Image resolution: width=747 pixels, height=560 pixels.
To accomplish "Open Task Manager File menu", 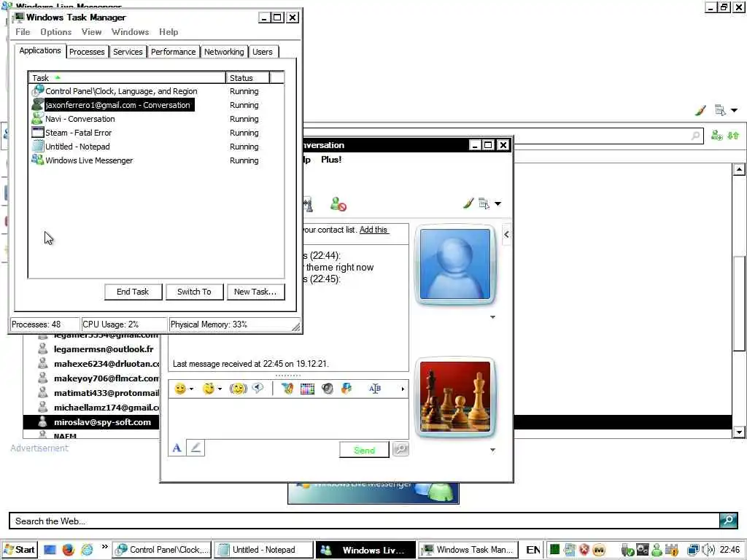I will [x=23, y=32].
